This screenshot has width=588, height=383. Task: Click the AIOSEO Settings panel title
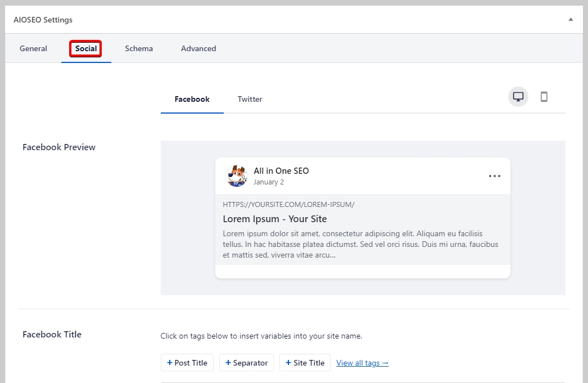click(43, 20)
